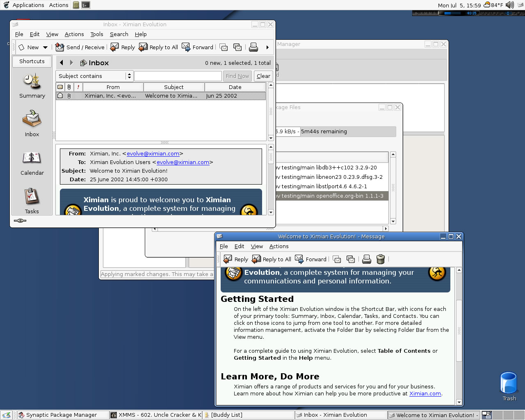This screenshot has width=525, height=420.
Task: Click Move message icon in Inbox toolbar
Action: [x=224, y=47]
